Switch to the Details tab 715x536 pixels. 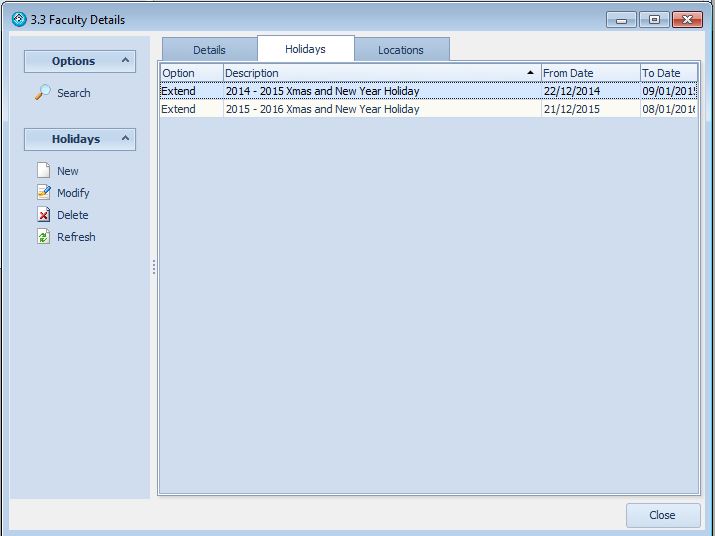coord(209,50)
